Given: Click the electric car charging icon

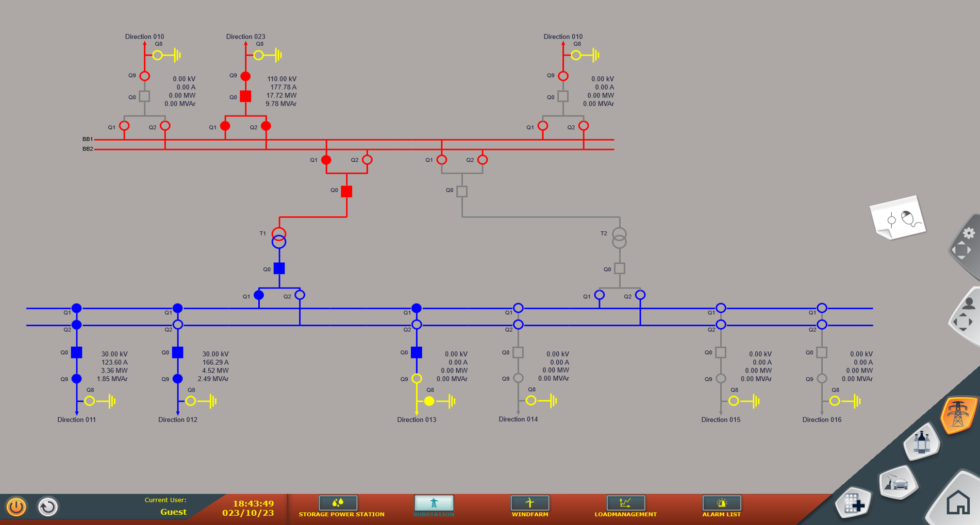Looking at the screenshot, I should coord(898,482).
